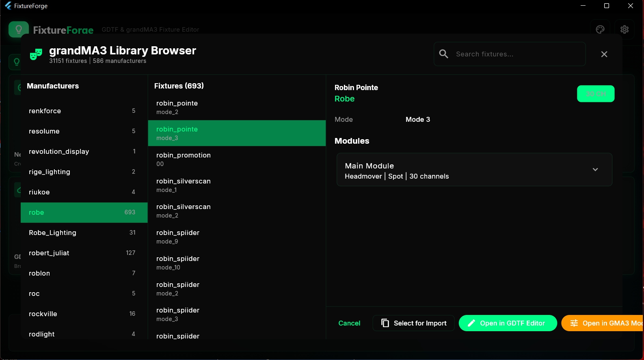Select manufacturer rige_lighting
Screen dimensions: 644x360
(x=84, y=172)
